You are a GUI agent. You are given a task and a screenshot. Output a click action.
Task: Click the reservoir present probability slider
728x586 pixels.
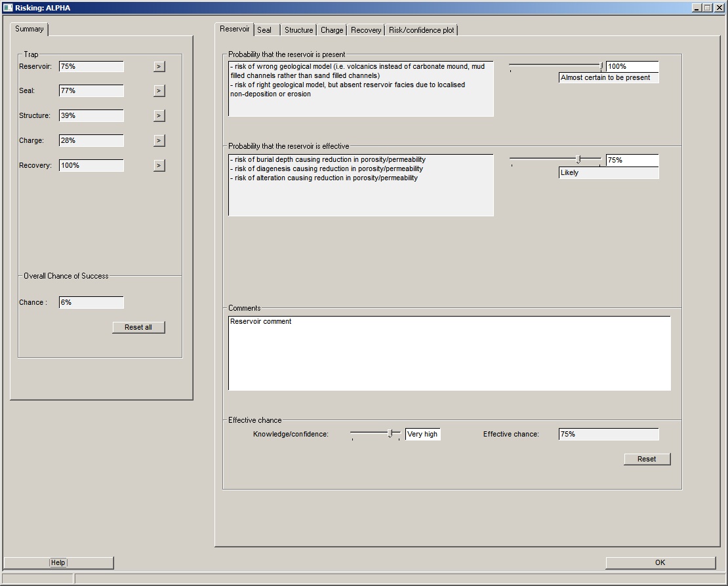pos(556,66)
